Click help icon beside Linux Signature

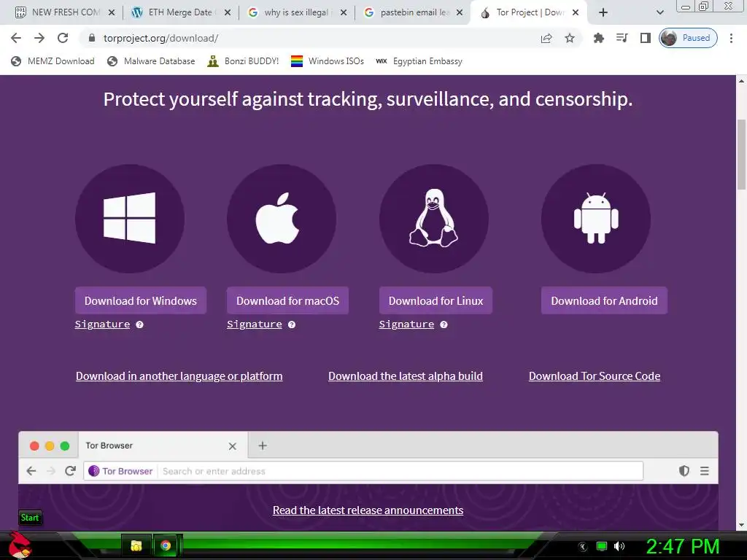(444, 324)
